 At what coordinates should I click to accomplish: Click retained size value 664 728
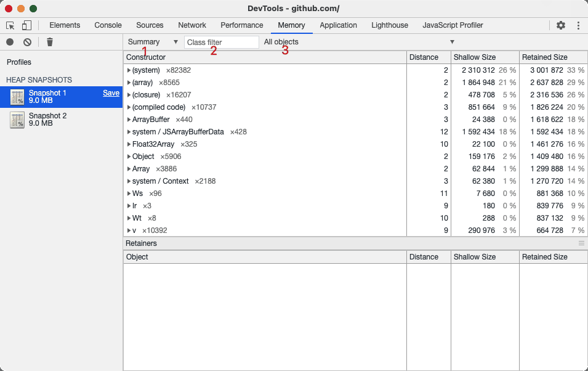(550, 230)
